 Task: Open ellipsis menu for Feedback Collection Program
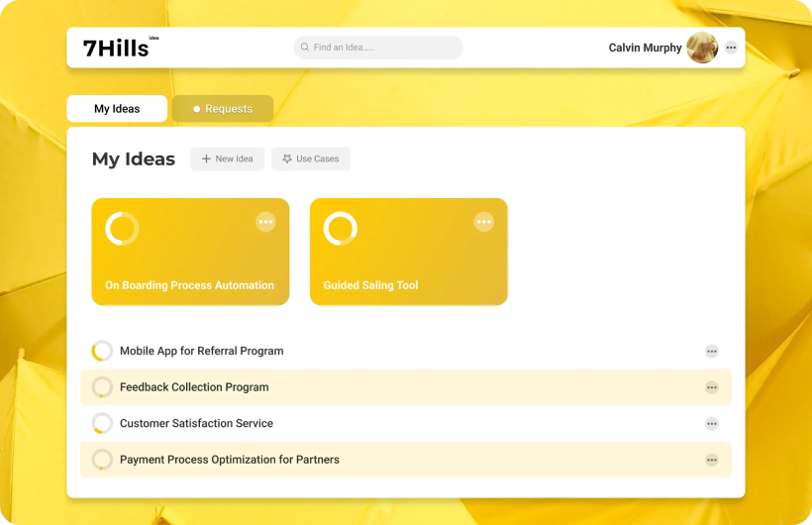point(711,387)
